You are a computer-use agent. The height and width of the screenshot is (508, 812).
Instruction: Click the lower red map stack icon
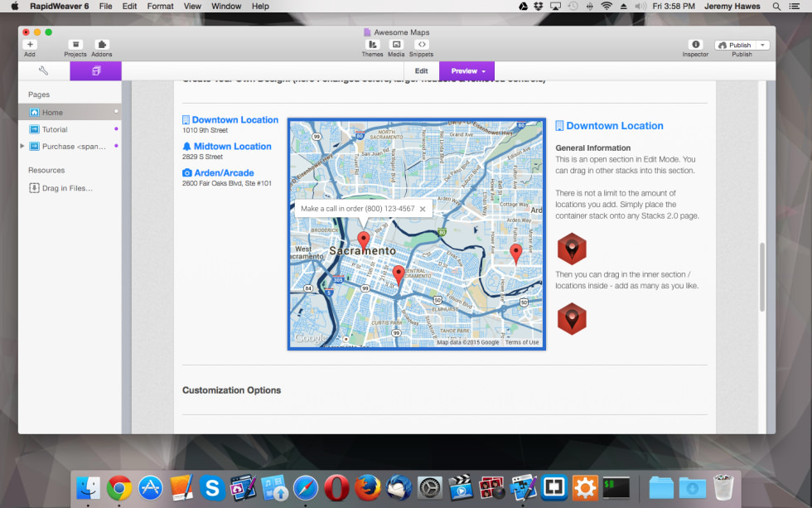click(x=572, y=319)
